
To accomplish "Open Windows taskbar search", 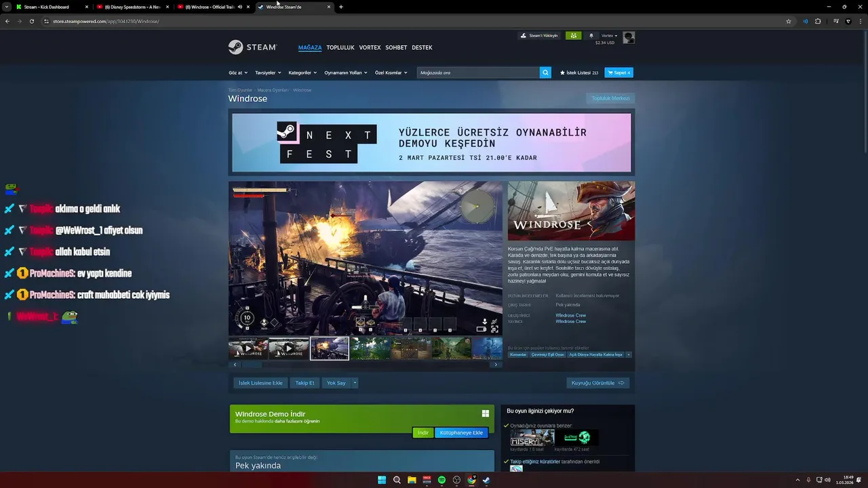I will point(397,480).
